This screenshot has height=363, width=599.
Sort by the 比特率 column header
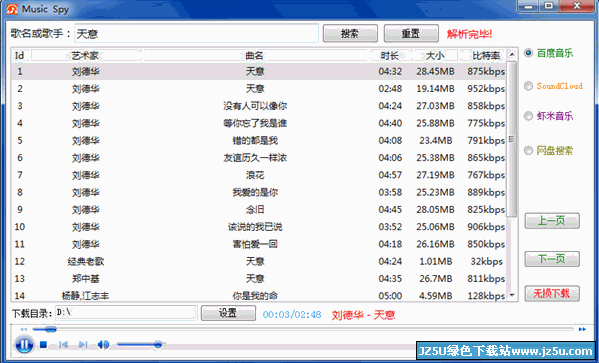(486, 55)
